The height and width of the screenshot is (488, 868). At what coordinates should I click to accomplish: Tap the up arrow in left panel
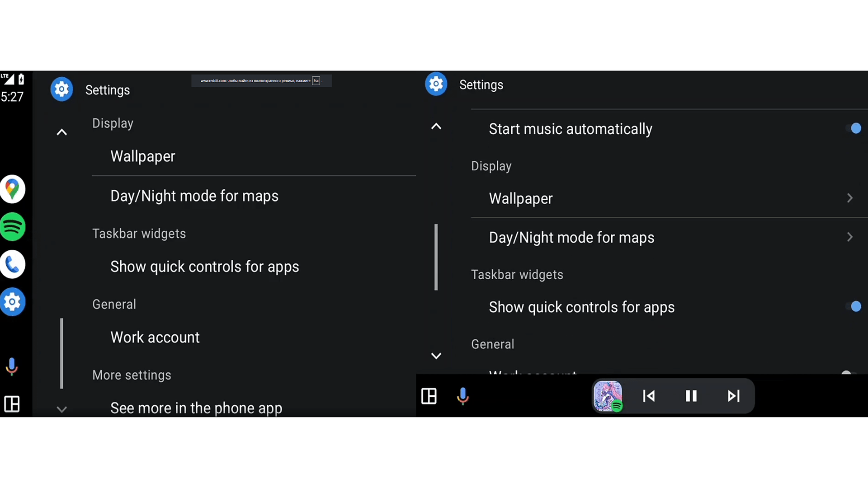(x=61, y=132)
